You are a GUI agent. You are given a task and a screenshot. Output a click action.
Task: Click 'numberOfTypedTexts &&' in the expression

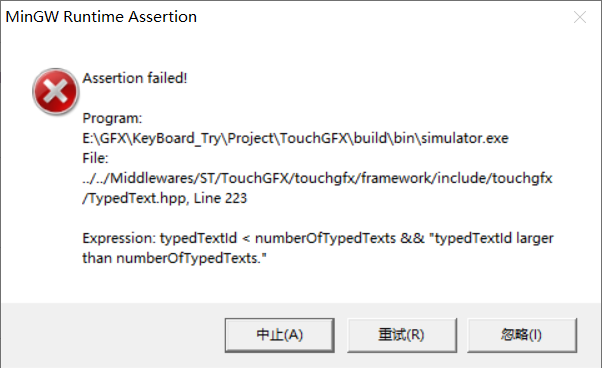pyautogui.click(x=340, y=238)
